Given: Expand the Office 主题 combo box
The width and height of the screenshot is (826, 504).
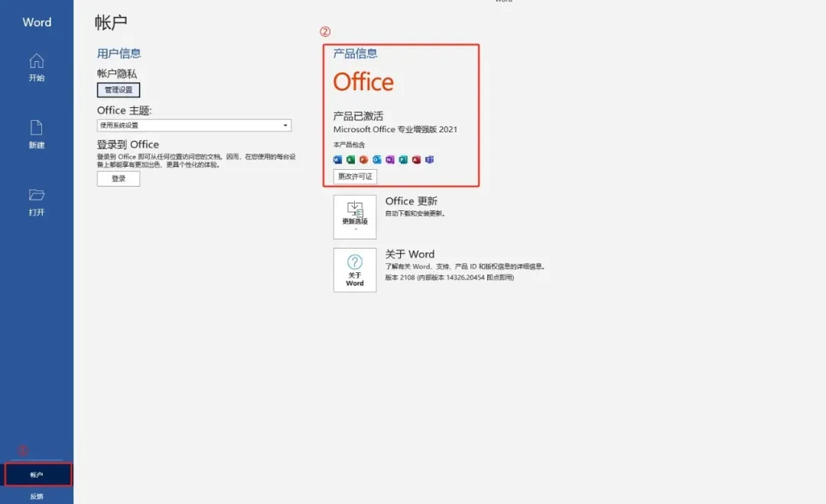Looking at the screenshot, I should pos(193,125).
